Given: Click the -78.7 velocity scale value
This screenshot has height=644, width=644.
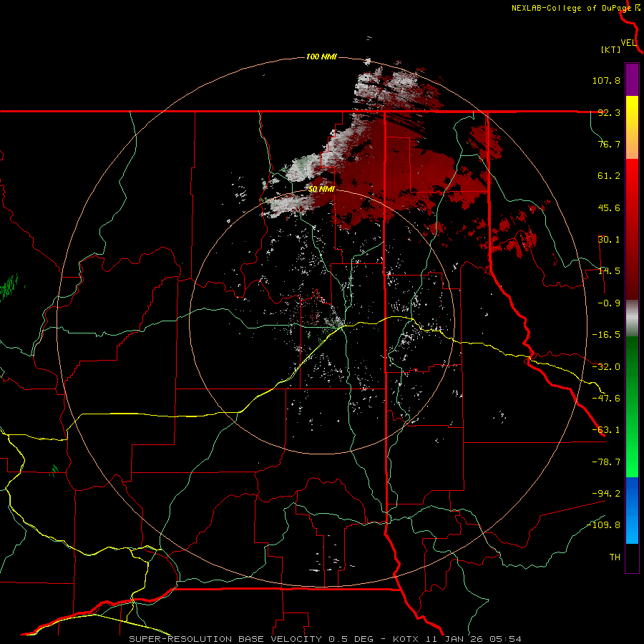Looking at the screenshot, I should pos(606,462).
